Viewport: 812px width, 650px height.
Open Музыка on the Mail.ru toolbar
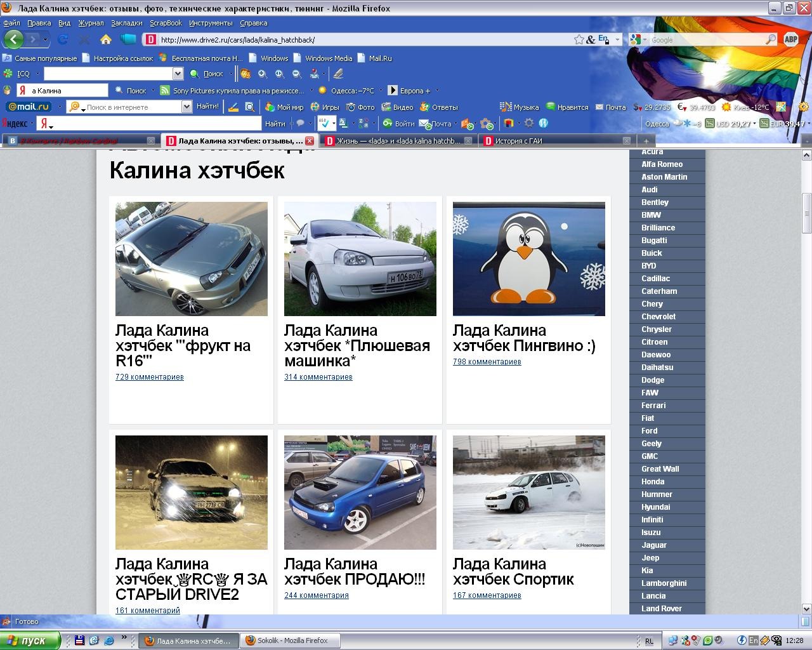click(x=520, y=107)
